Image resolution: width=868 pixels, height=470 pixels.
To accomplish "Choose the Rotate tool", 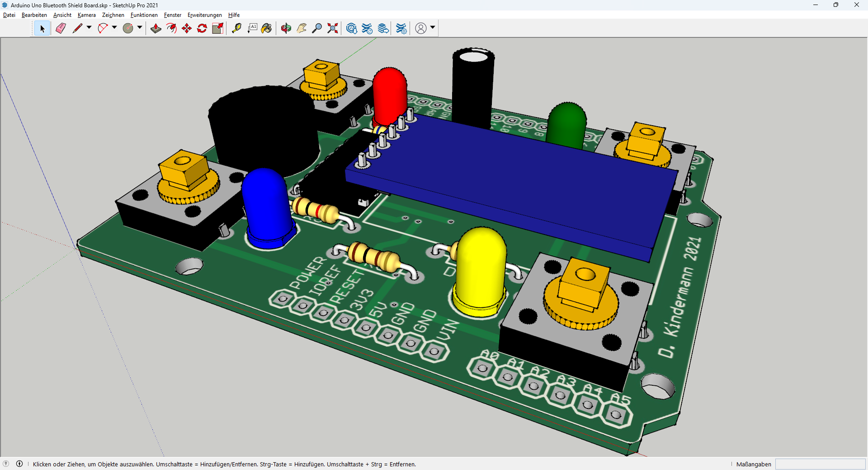I will 202,28.
